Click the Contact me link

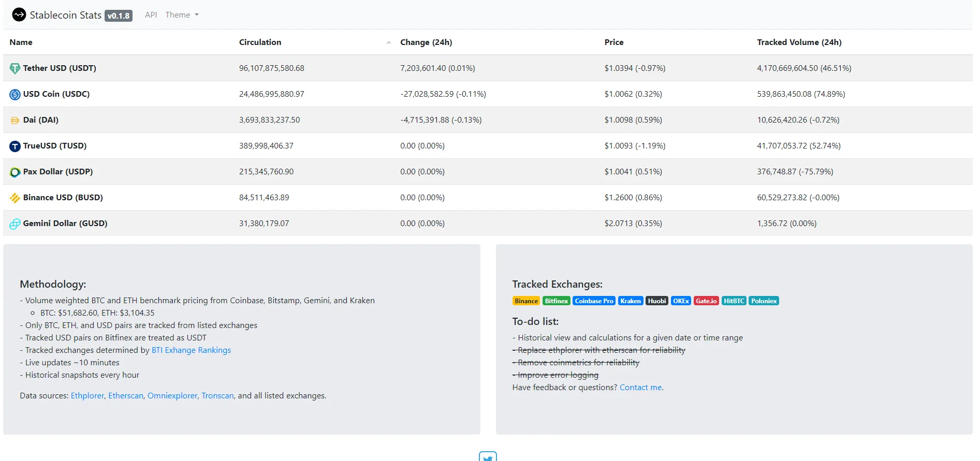tap(640, 388)
